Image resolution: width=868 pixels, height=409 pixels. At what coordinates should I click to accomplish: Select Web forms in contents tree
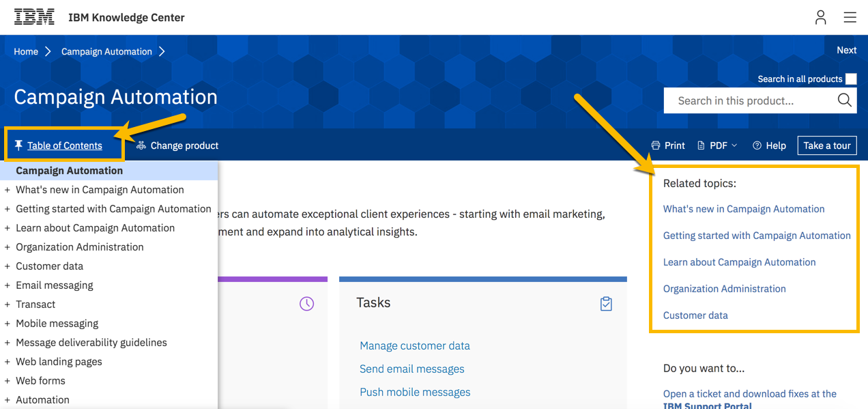[x=41, y=381]
